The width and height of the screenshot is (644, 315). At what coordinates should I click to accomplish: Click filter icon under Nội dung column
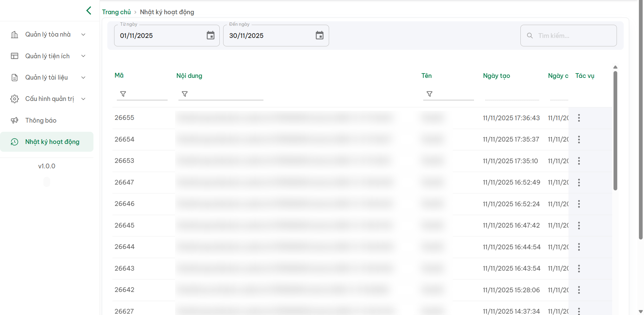click(185, 94)
